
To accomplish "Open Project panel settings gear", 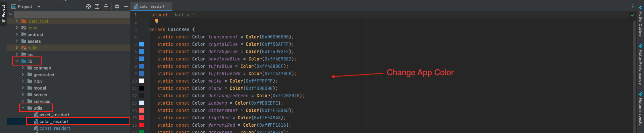I will (x=117, y=6).
